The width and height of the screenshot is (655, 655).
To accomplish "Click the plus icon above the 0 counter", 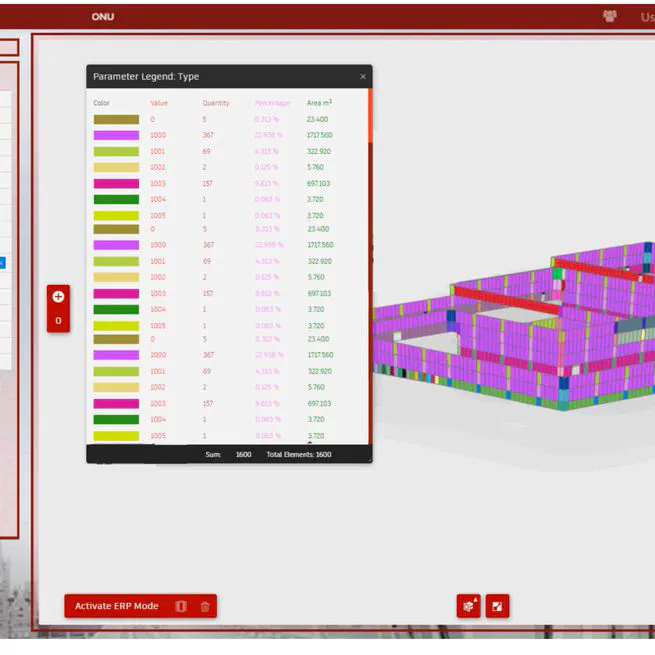I will pyautogui.click(x=58, y=297).
